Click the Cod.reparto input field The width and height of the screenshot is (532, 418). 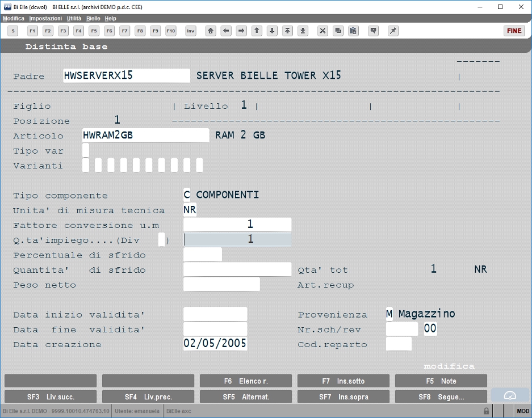tap(399, 344)
